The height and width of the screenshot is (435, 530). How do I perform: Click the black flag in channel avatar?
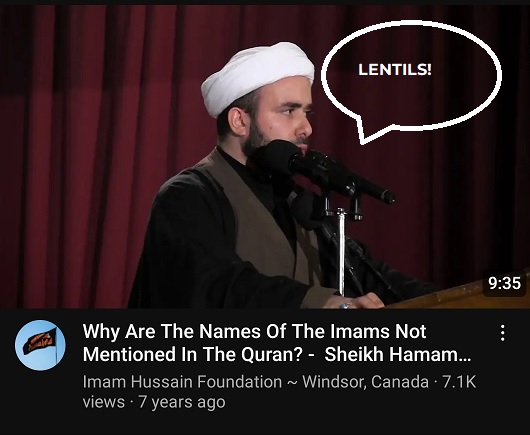tap(40, 341)
